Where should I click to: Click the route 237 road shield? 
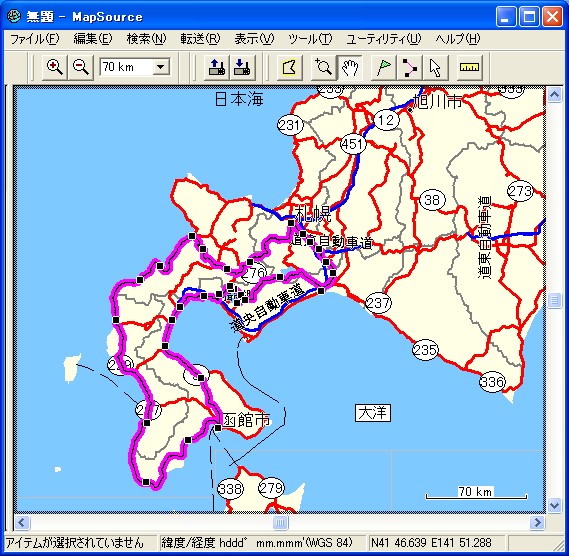[378, 303]
